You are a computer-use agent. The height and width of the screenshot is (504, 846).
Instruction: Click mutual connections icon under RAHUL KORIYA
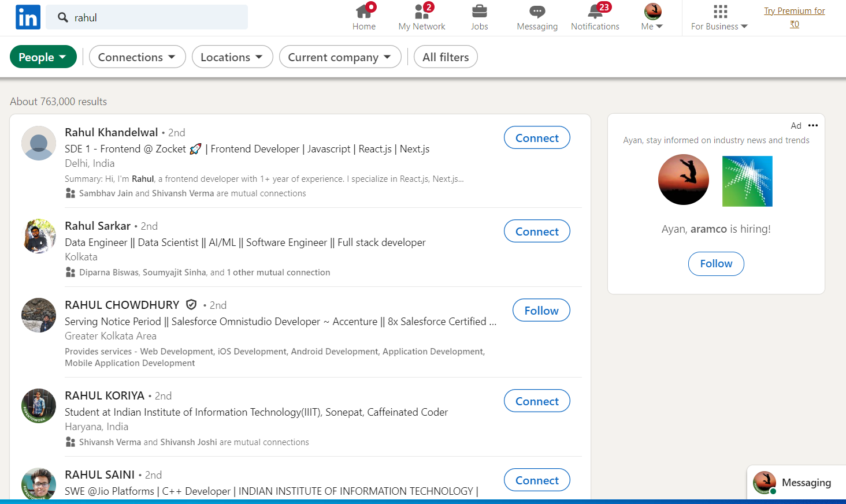(x=70, y=442)
